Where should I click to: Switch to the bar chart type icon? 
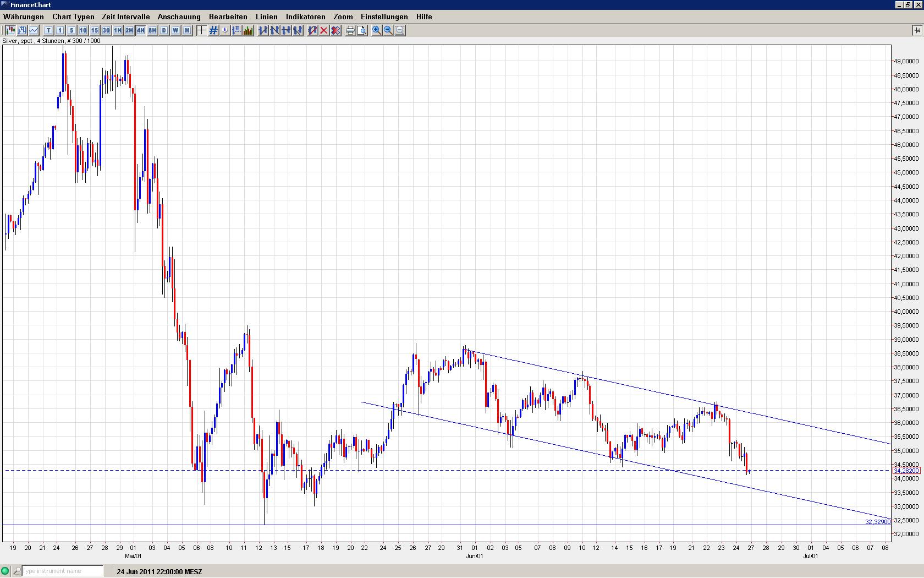[21, 30]
